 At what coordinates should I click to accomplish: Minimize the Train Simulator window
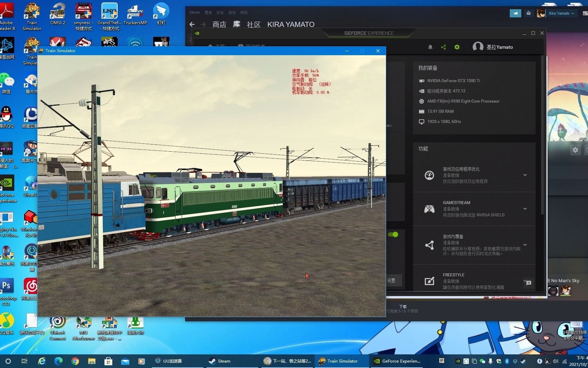pyautogui.click(x=347, y=51)
